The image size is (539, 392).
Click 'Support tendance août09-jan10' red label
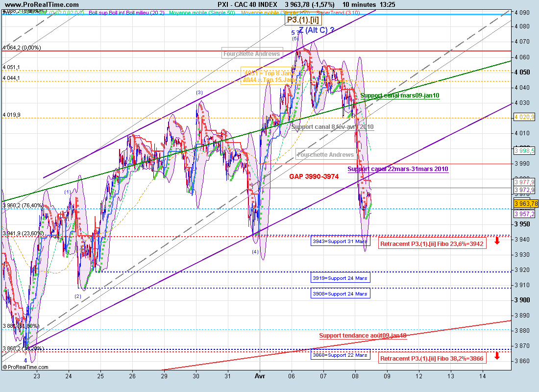point(363,336)
